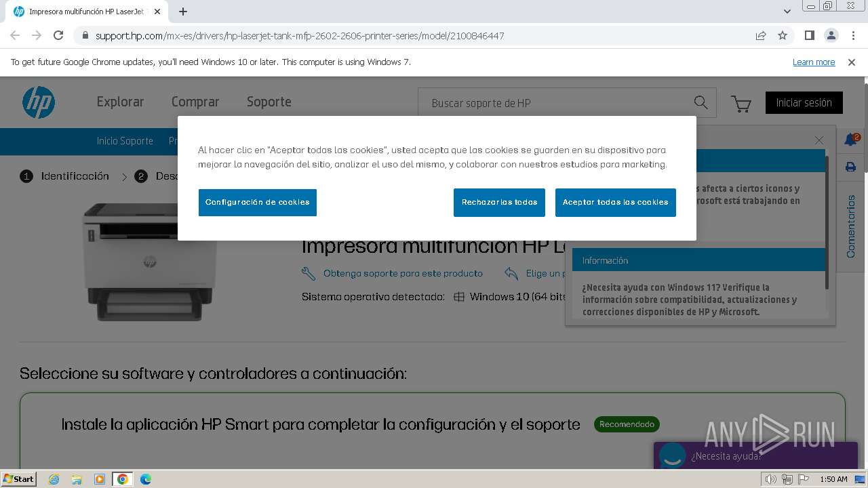
Task: Open File Explorer from taskbar
Action: coord(77,479)
